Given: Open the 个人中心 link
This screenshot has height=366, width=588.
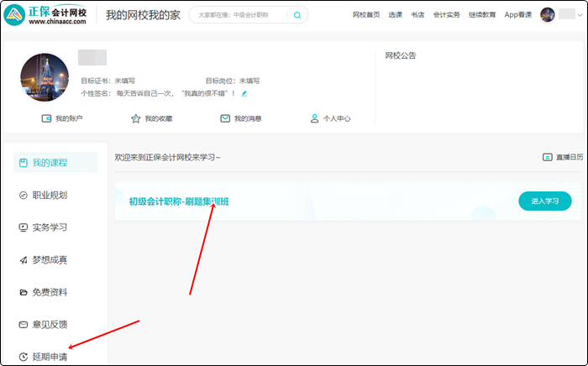Looking at the screenshot, I should tap(337, 118).
